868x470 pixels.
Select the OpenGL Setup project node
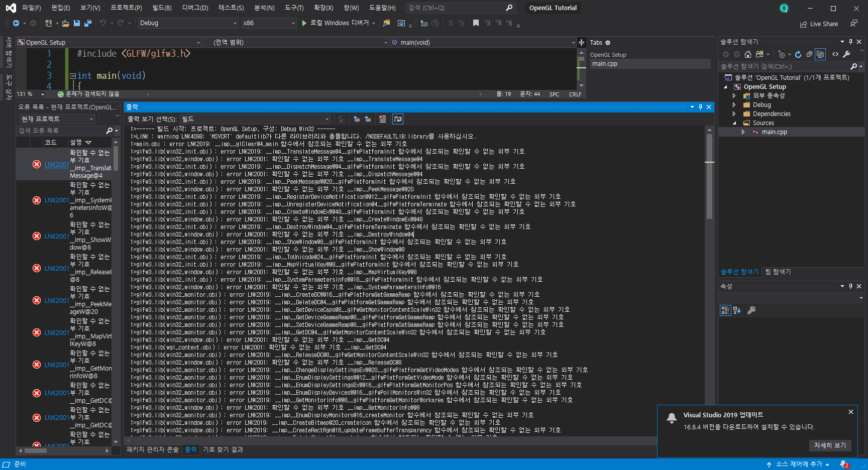(765, 87)
